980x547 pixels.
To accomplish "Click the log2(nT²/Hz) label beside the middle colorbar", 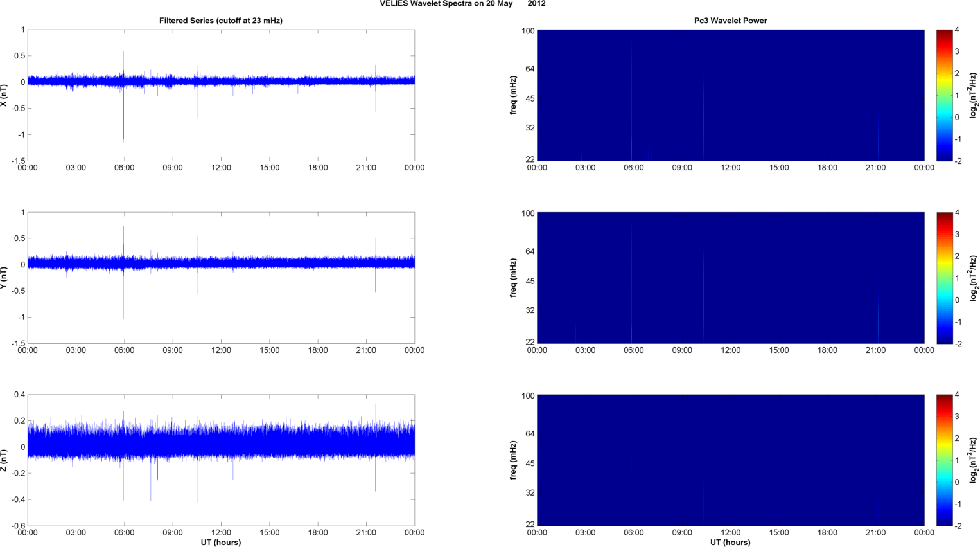I will [x=974, y=278].
